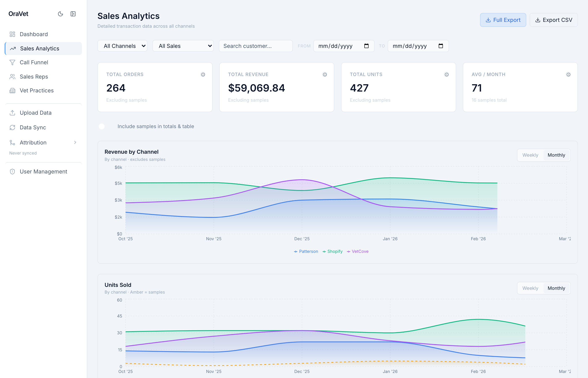Open Data Sync page

(x=43, y=128)
